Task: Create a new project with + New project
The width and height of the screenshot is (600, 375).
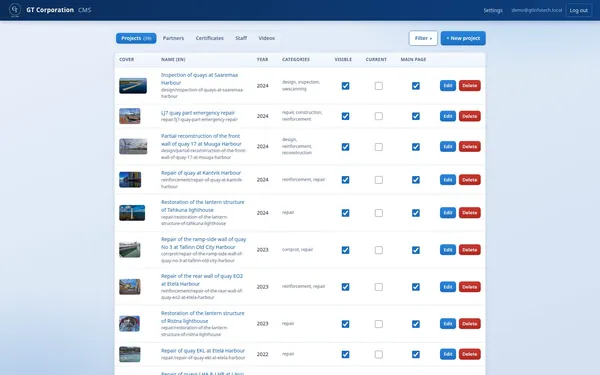Action: pos(463,38)
